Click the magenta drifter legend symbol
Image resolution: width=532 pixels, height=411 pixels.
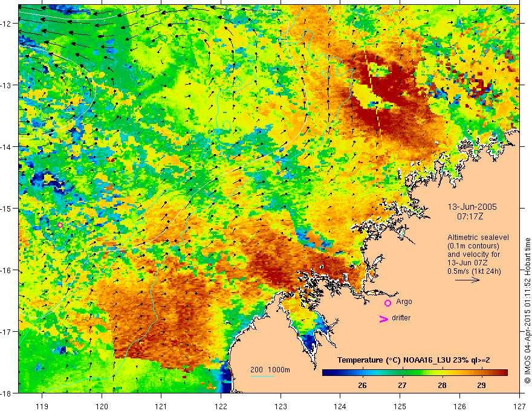383,319
